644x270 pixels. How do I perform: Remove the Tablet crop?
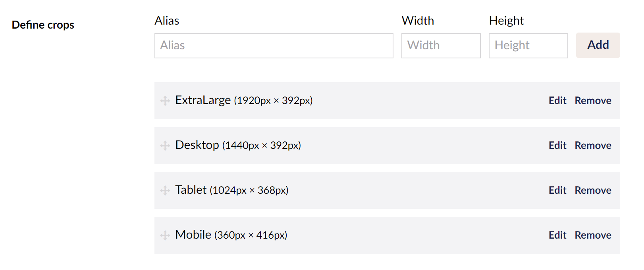pos(593,191)
